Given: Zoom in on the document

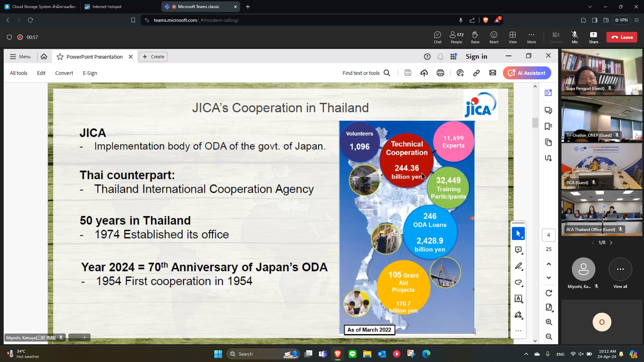Looking at the screenshot, I should (x=549, y=322).
